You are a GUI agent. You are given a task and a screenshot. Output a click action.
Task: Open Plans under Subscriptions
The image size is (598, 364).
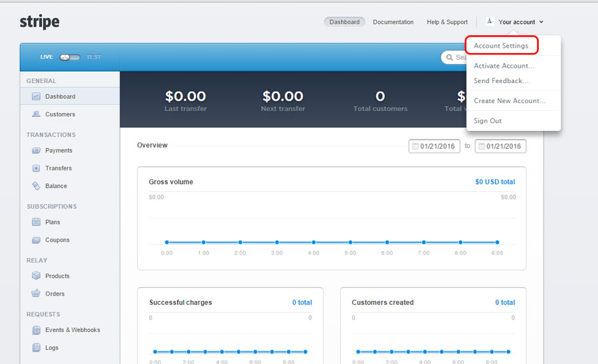(x=52, y=222)
